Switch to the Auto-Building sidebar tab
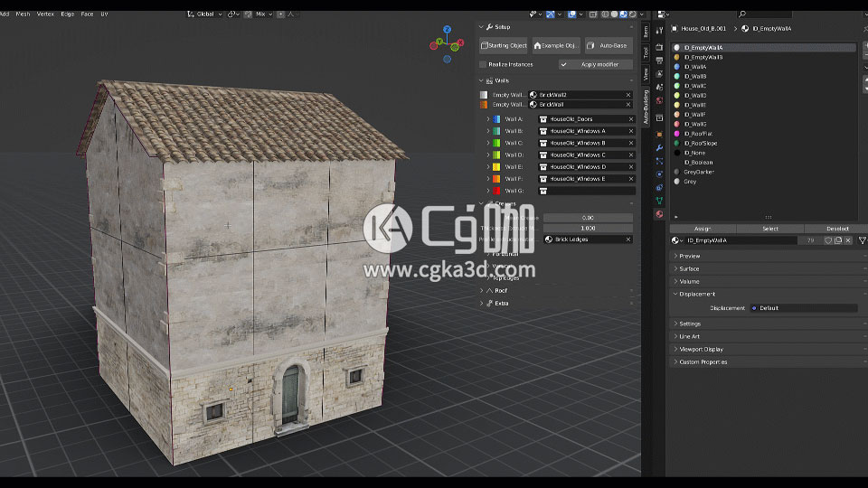 point(646,107)
